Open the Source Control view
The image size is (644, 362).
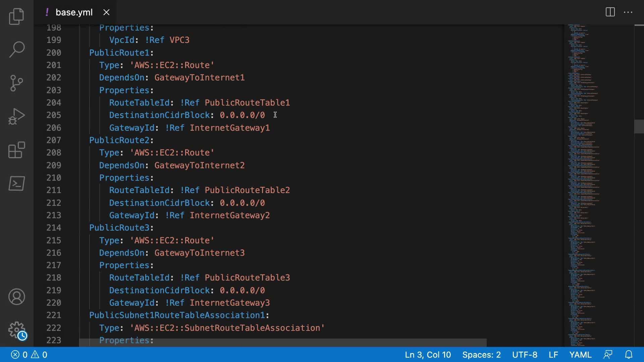pyautogui.click(x=16, y=83)
